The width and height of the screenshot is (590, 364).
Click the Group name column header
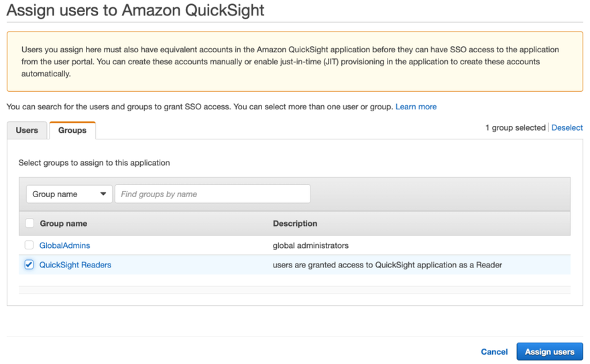coord(64,223)
